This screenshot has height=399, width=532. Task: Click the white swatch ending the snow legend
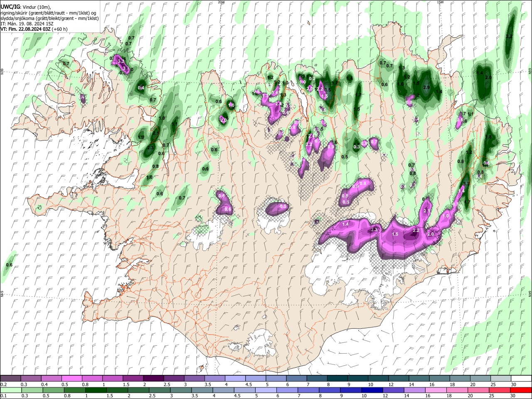521,378
